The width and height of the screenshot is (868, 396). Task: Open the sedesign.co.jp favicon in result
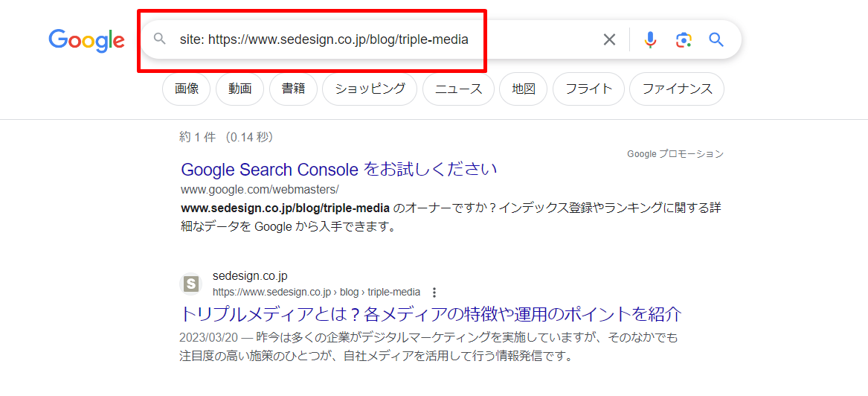(x=191, y=284)
